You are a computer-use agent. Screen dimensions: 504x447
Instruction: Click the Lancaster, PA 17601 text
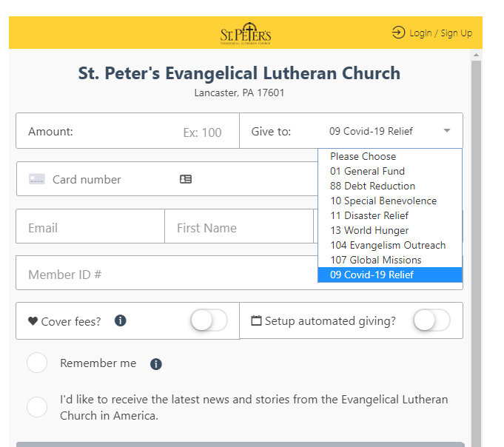pos(239,93)
